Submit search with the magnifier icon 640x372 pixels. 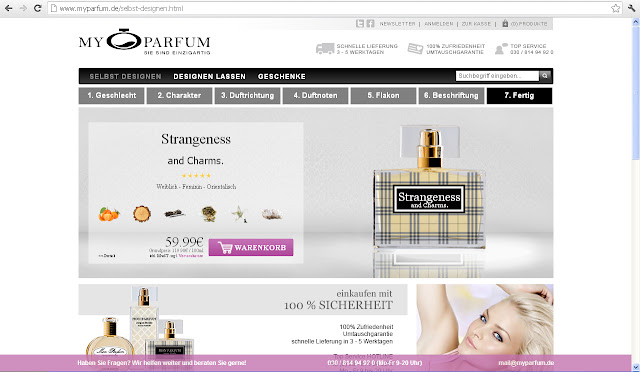pos(545,76)
